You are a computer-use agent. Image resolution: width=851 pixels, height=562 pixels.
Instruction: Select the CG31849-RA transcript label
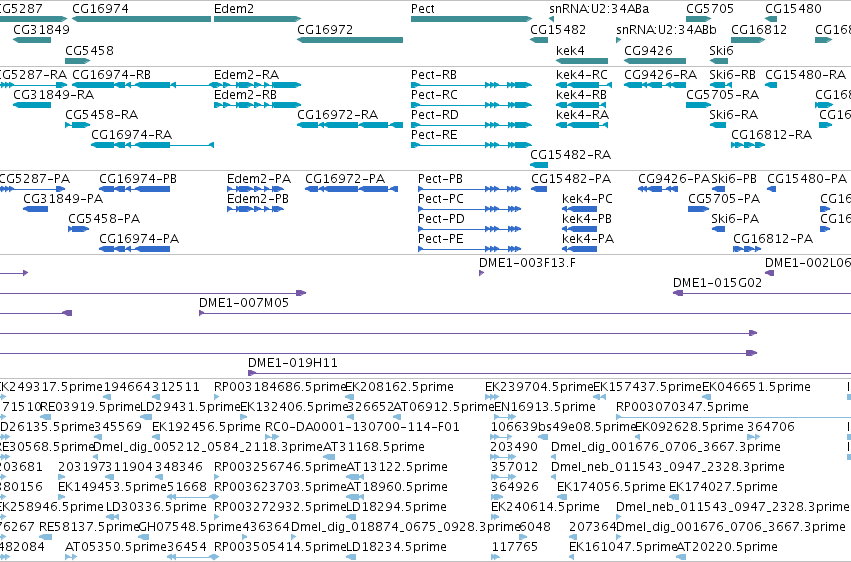coord(54,94)
